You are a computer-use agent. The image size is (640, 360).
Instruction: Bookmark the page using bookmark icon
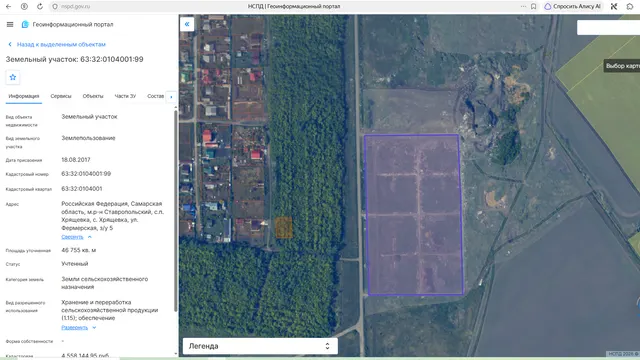click(533, 7)
